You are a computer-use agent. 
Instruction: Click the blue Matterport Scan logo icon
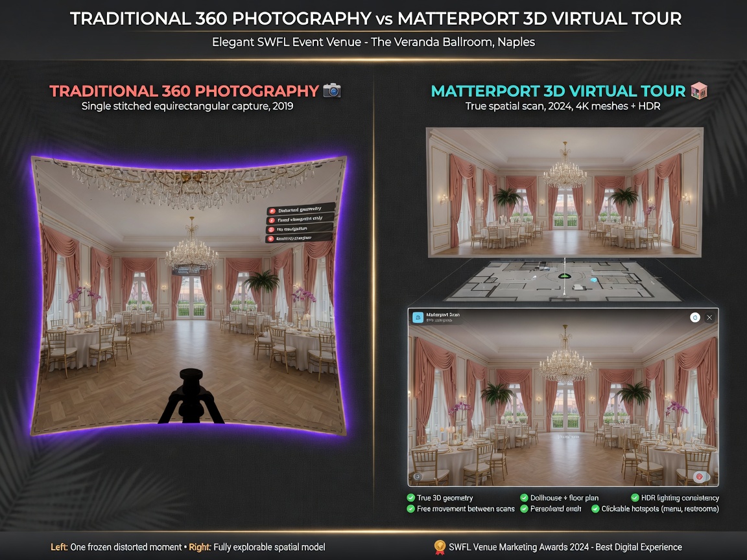coord(418,318)
